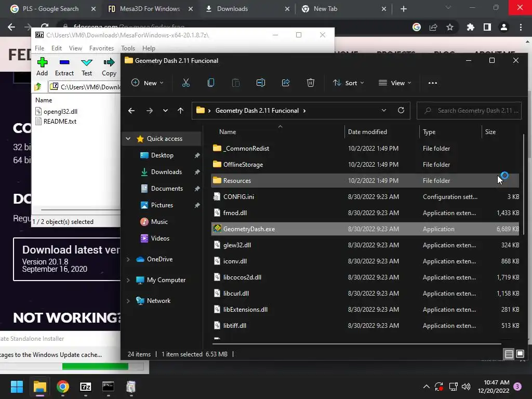Open 7-Zip Help menu
The image size is (532, 399).
tap(149, 48)
